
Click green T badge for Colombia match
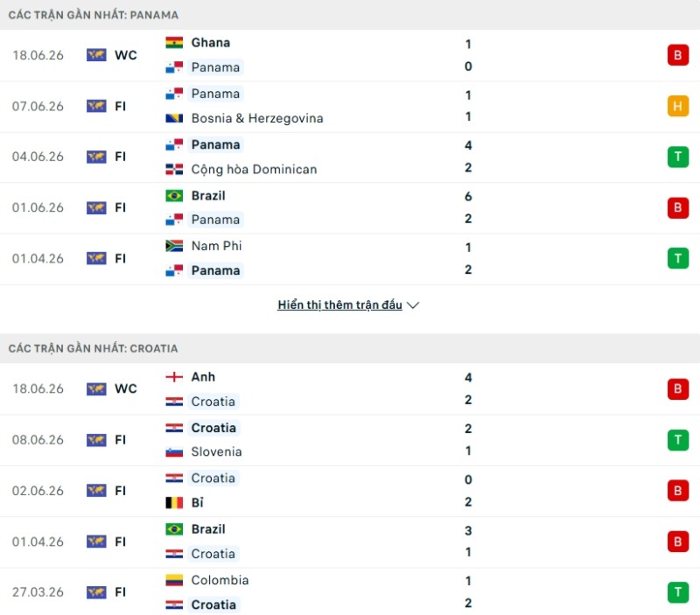677,591
